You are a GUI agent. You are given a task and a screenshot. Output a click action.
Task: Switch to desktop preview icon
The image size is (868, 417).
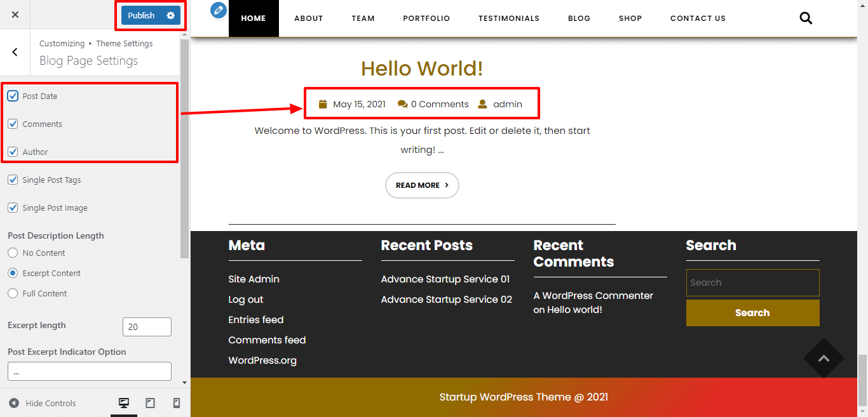124,403
